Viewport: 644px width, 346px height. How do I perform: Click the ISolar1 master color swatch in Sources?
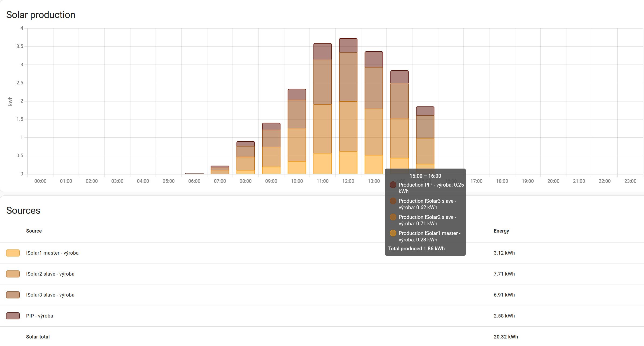[13, 253]
